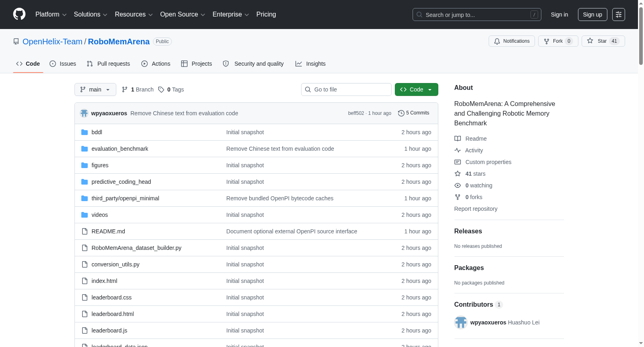The image size is (644, 347).
Task: Click the third_party/openpi_minimal folder icon
Action: click(85, 198)
